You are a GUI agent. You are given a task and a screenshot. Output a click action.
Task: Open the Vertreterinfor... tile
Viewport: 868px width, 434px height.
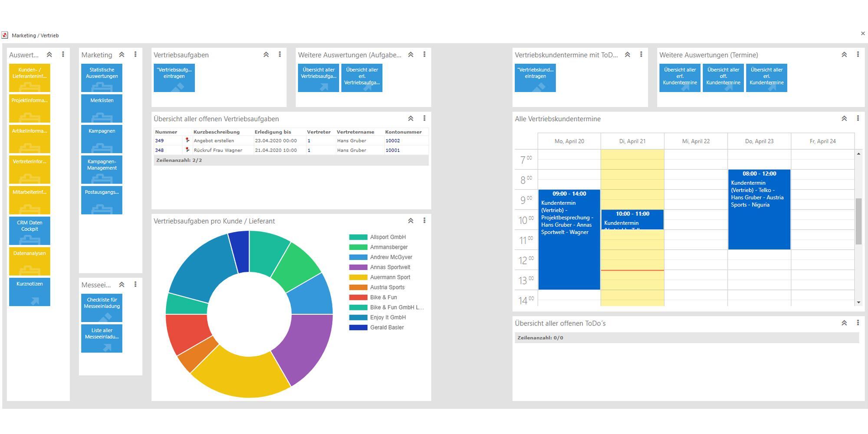pos(30,170)
